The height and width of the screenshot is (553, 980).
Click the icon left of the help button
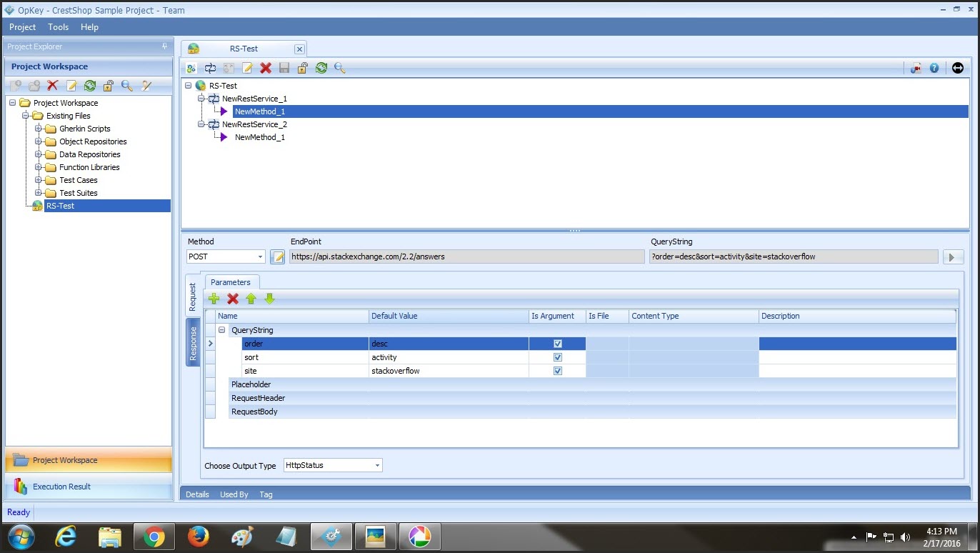(x=916, y=68)
